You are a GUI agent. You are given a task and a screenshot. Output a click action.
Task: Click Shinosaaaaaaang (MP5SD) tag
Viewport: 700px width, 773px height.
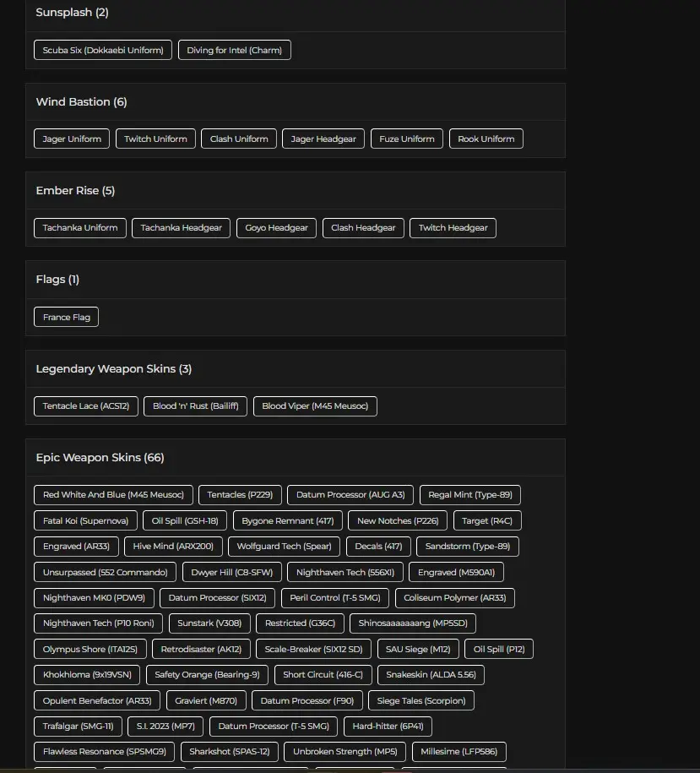413,623
